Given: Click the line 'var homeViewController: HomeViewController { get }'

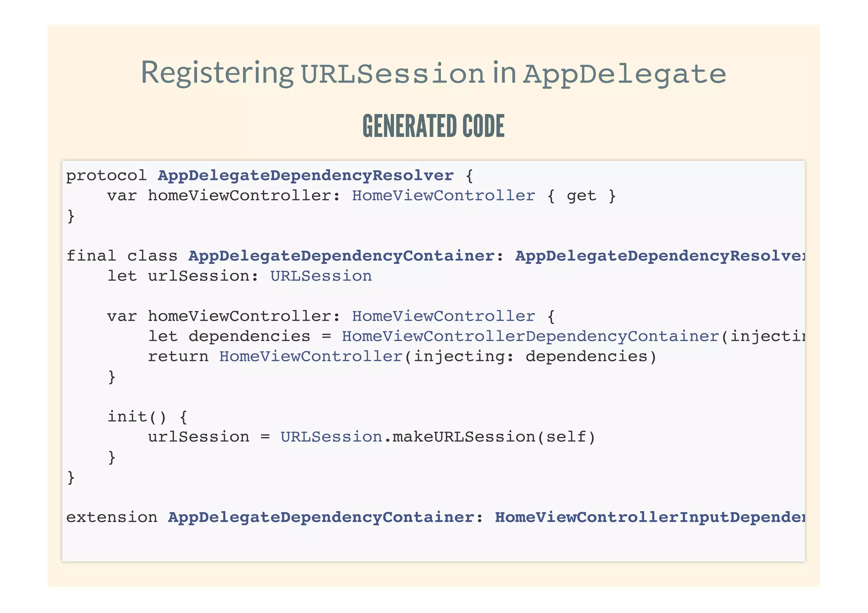Looking at the screenshot, I should (x=362, y=196).
